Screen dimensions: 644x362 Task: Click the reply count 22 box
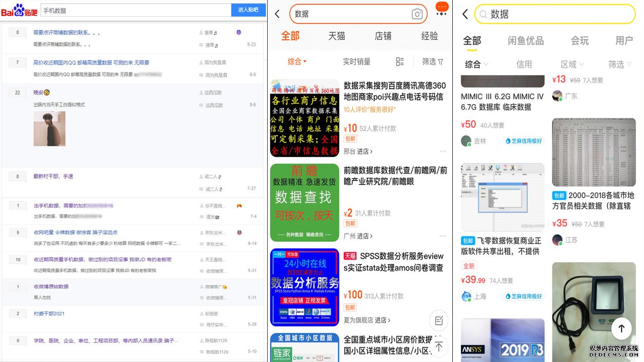click(18, 93)
